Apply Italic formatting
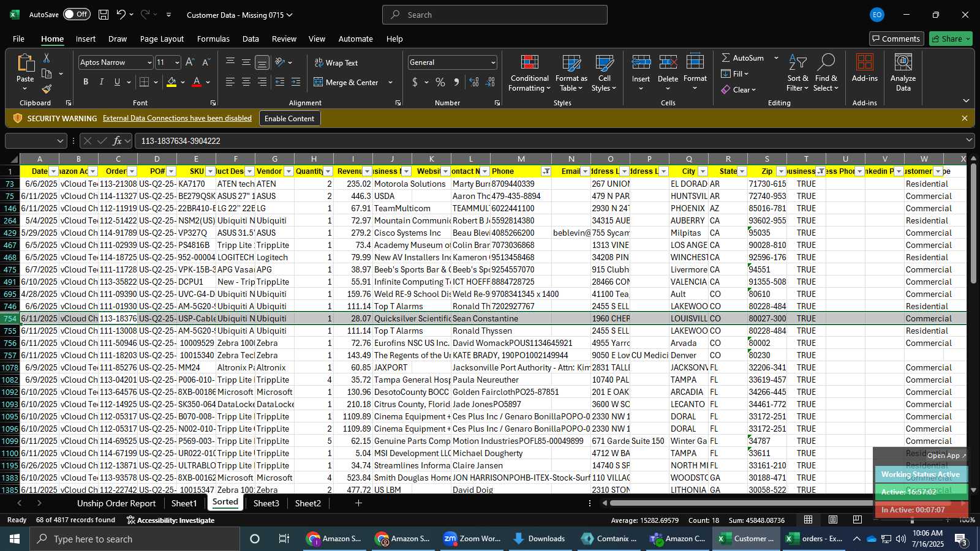Screen dimensions: 980x551 [102, 82]
